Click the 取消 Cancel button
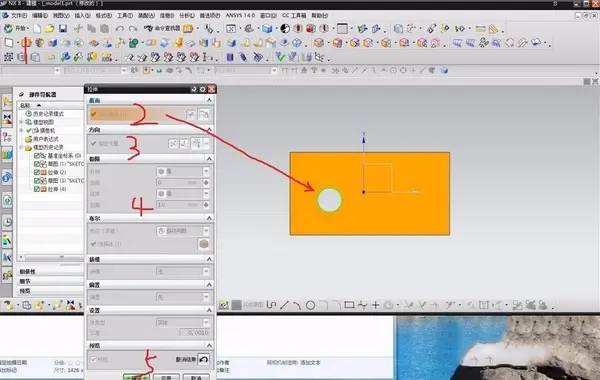The image size is (600, 380). pyautogui.click(x=196, y=377)
